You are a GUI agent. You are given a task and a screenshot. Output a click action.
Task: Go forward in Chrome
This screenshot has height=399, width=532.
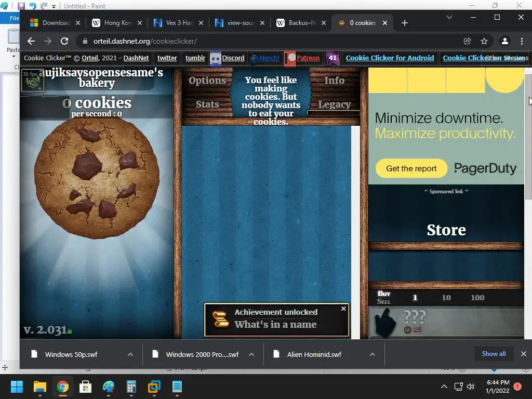tap(48, 41)
